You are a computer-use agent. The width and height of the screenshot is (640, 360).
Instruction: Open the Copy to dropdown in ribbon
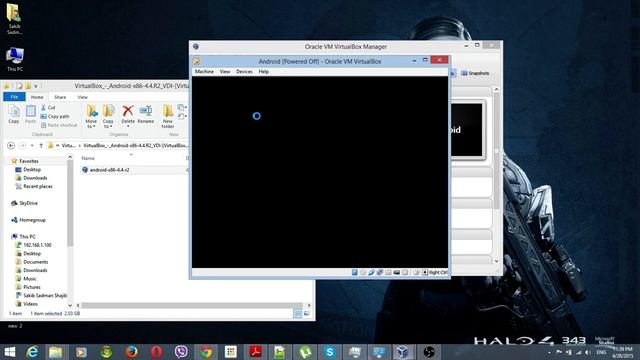[108, 116]
